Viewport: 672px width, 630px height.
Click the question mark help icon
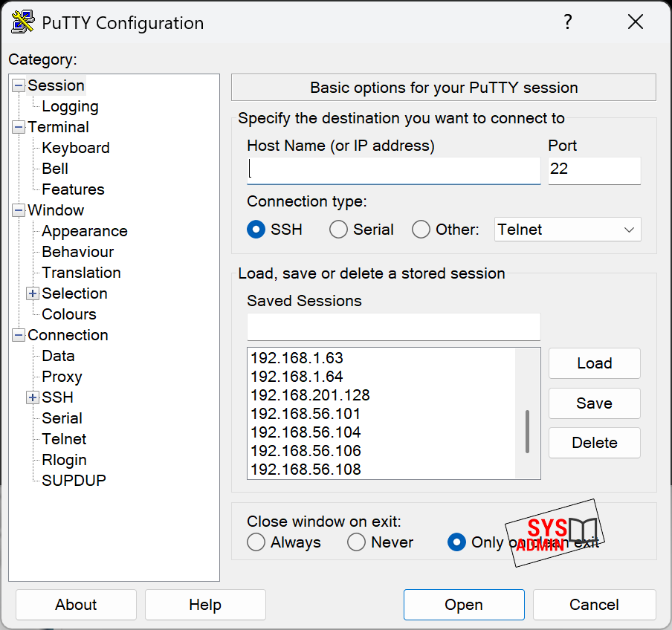pyautogui.click(x=568, y=22)
